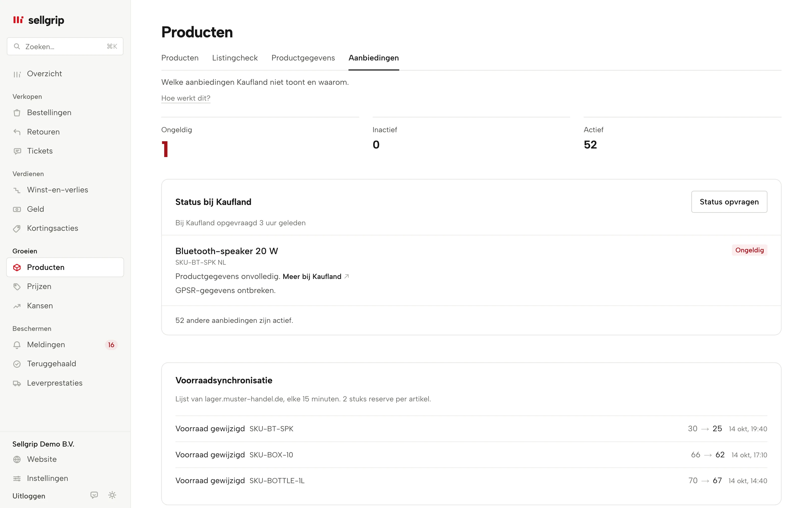Screen dimensions: 812x508
Task: Click the 14 okt, 19:40 timestamp
Action: coord(748,429)
